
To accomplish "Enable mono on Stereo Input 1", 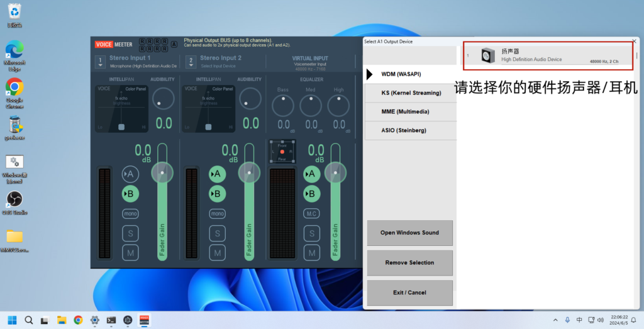I will tap(130, 214).
